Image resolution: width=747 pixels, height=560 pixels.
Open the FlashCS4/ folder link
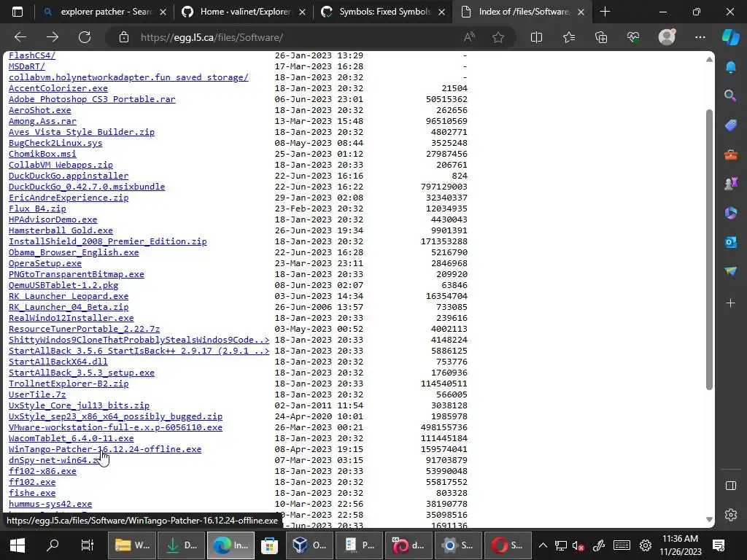tap(32, 55)
